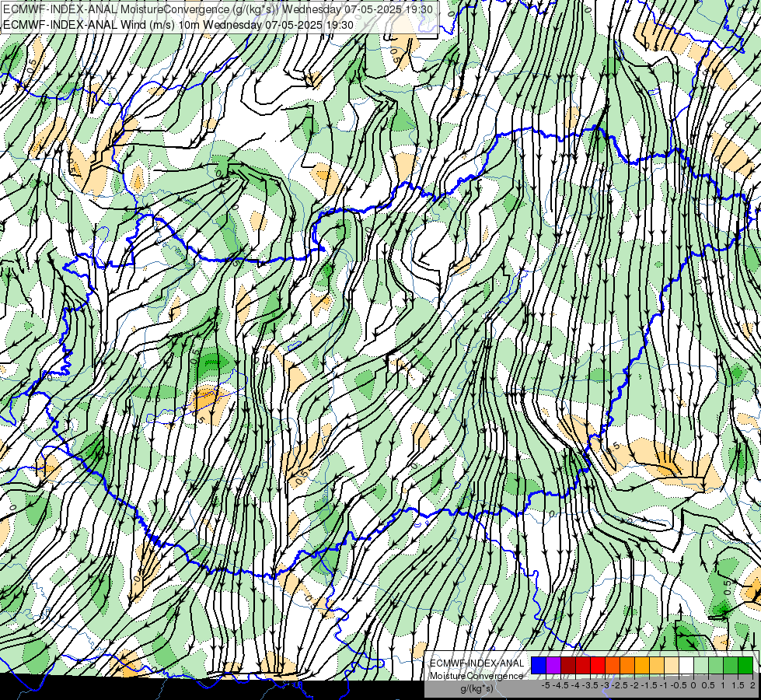
Task: Click the white legend swatch left of 0
Action: (x=686, y=666)
